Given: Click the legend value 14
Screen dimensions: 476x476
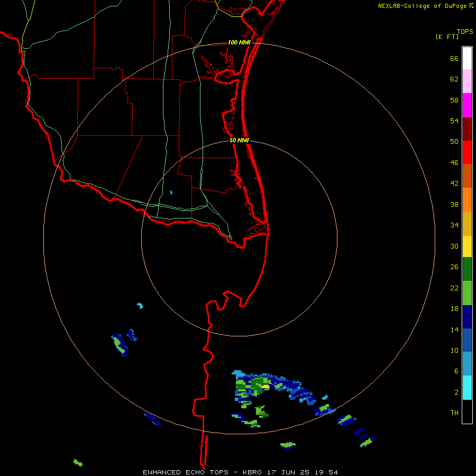Looking at the screenshot, I should pos(454,329).
